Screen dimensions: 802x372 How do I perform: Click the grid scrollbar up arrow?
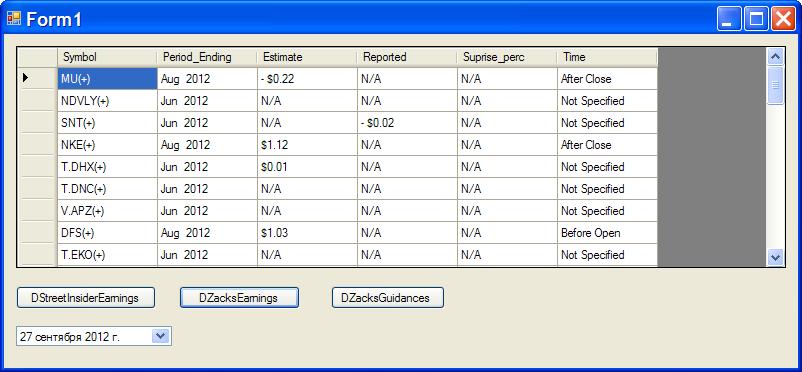point(775,57)
